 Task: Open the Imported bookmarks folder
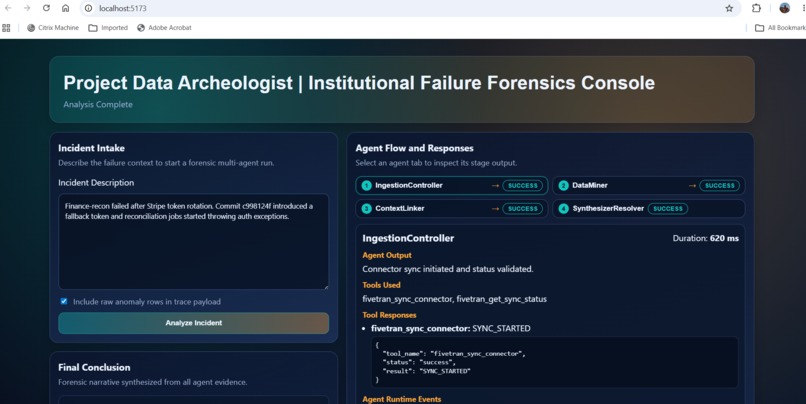(x=108, y=28)
